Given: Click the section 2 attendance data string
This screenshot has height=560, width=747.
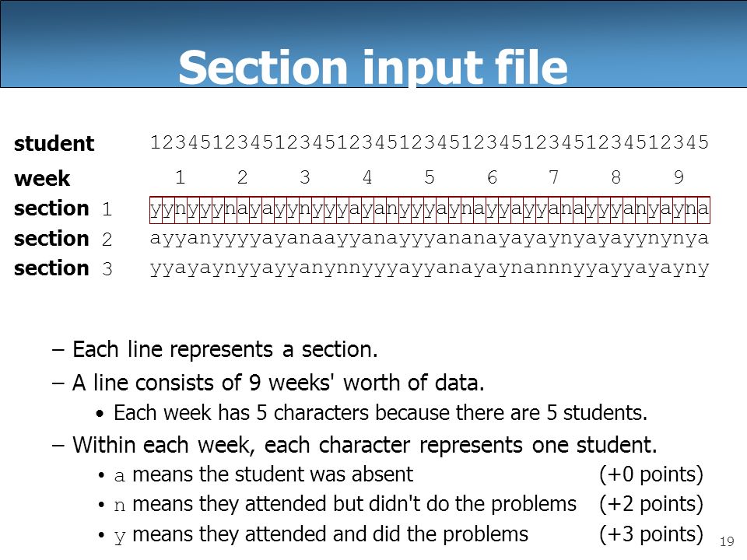Looking at the screenshot, I should 430,239.
